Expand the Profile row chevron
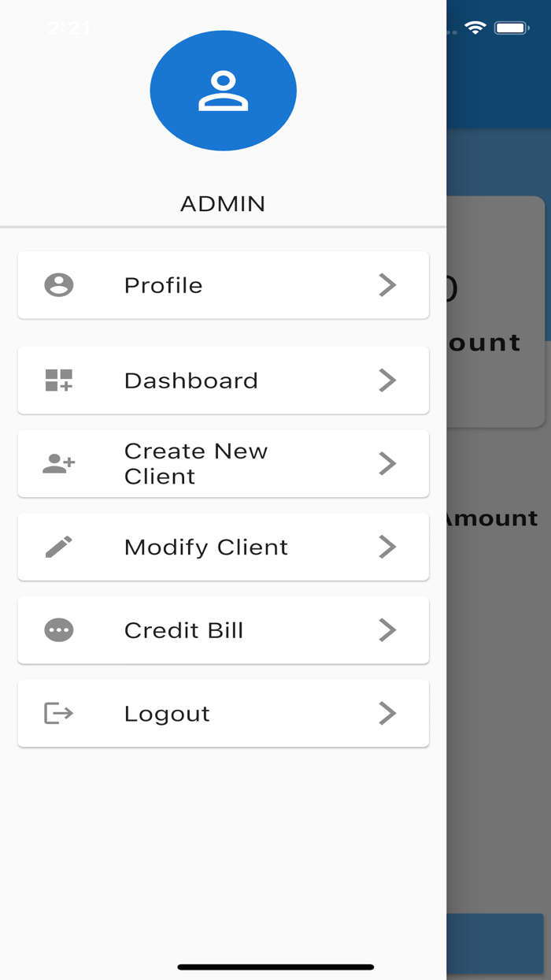This screenshot has height=980, width=551. click(x=387, y=285)
